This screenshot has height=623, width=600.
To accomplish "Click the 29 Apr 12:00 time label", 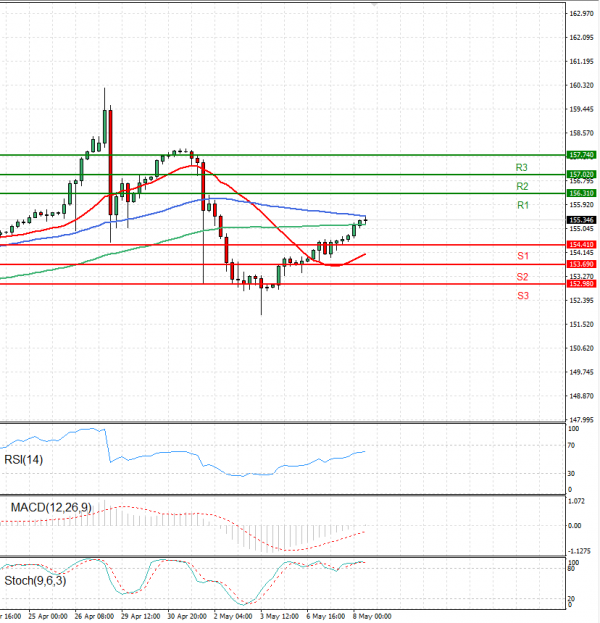I will coord(141,616).
